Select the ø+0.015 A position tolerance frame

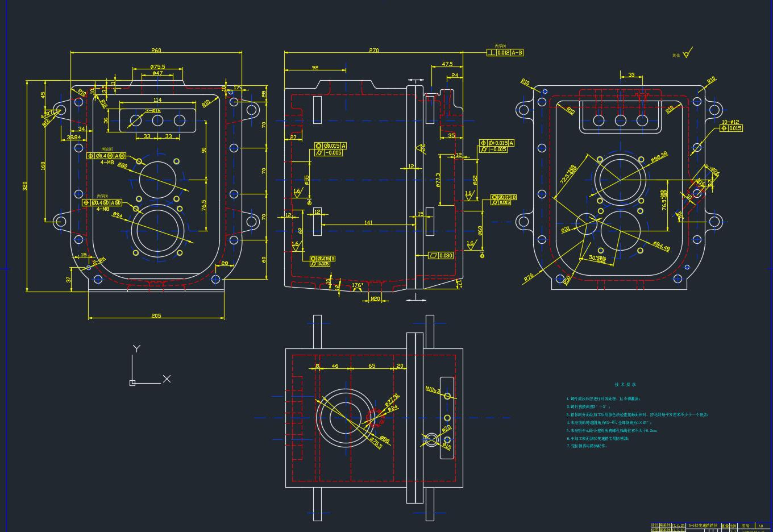click(x=497, y=143)
